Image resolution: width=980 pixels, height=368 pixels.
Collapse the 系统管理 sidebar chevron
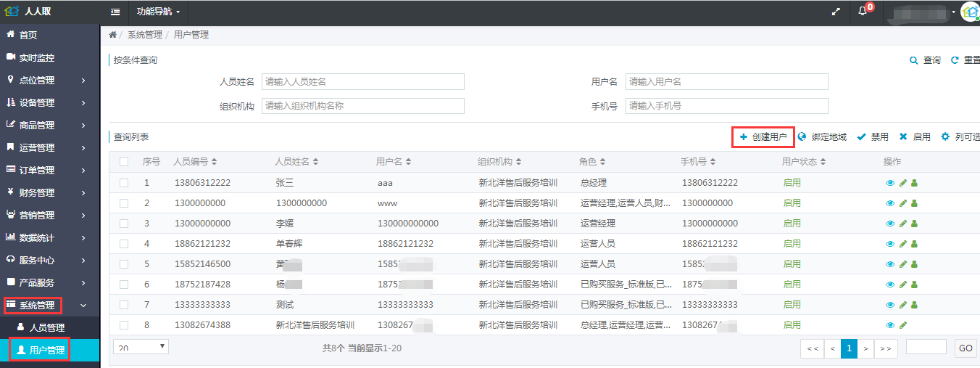84,306
